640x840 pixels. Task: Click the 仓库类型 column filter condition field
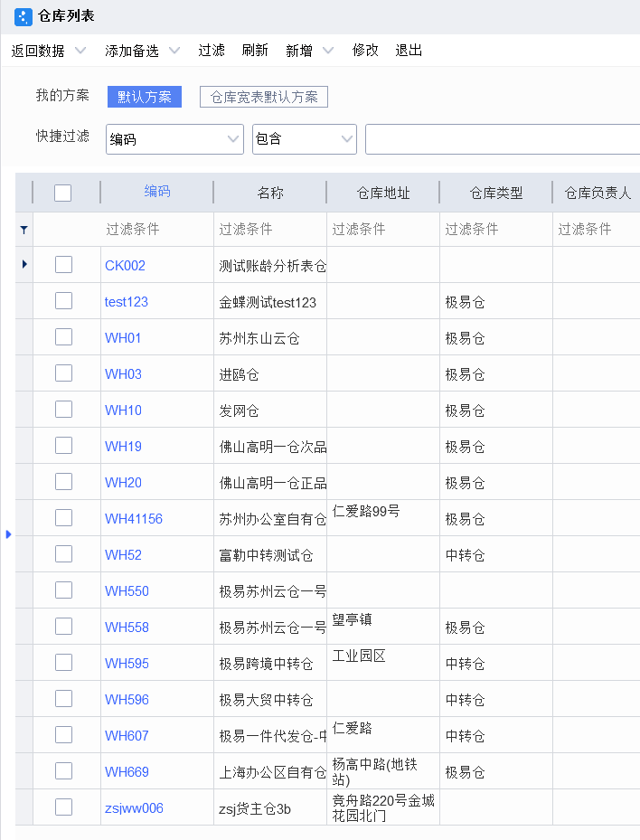[496, 230]
